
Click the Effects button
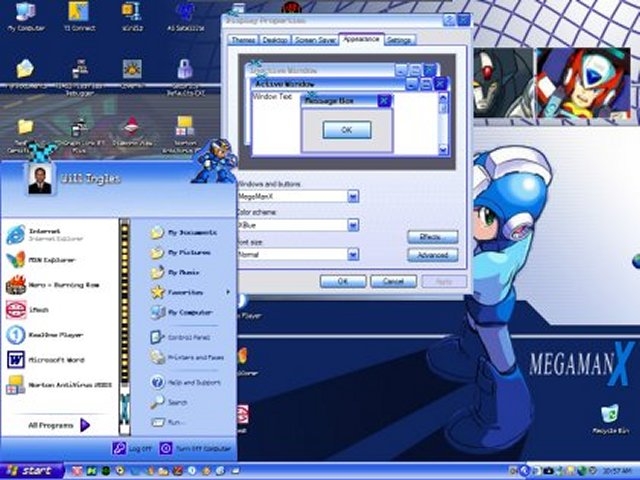pos(433,237)
